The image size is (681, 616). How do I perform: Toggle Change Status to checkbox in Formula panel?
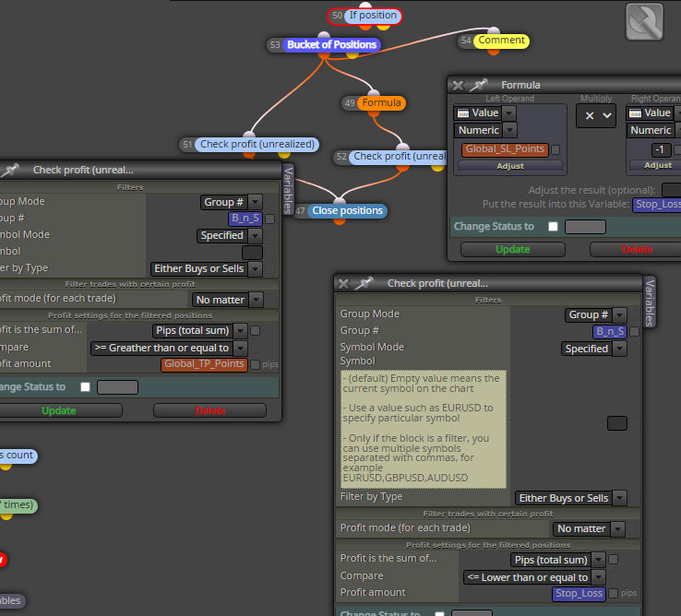(553, 227)
